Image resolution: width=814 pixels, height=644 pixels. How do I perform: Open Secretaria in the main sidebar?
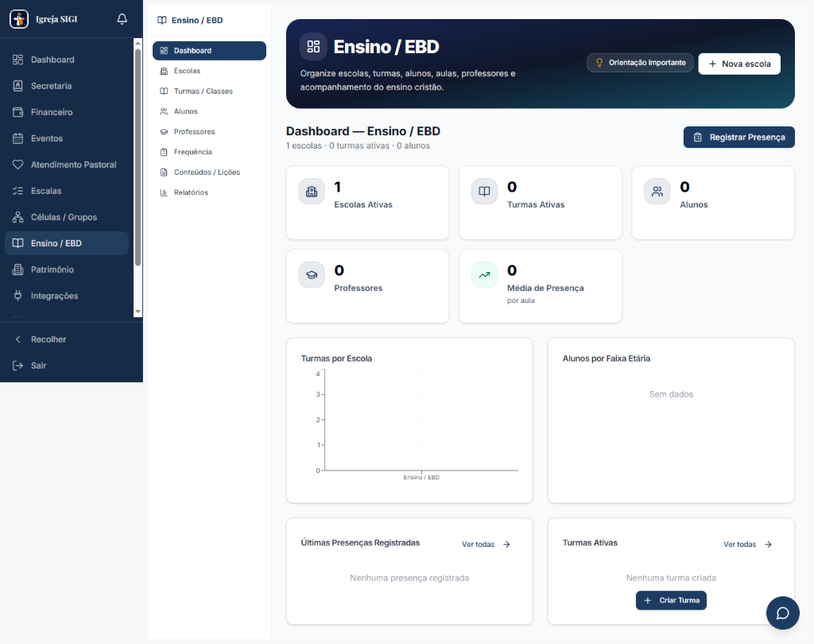[x=67, y=86]
